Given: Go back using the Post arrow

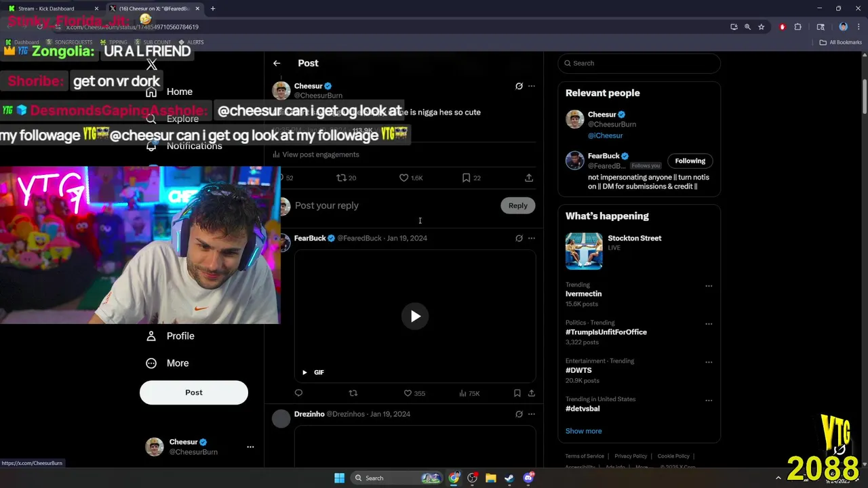Looking at the screenshot, I should [x=277, y=63].
